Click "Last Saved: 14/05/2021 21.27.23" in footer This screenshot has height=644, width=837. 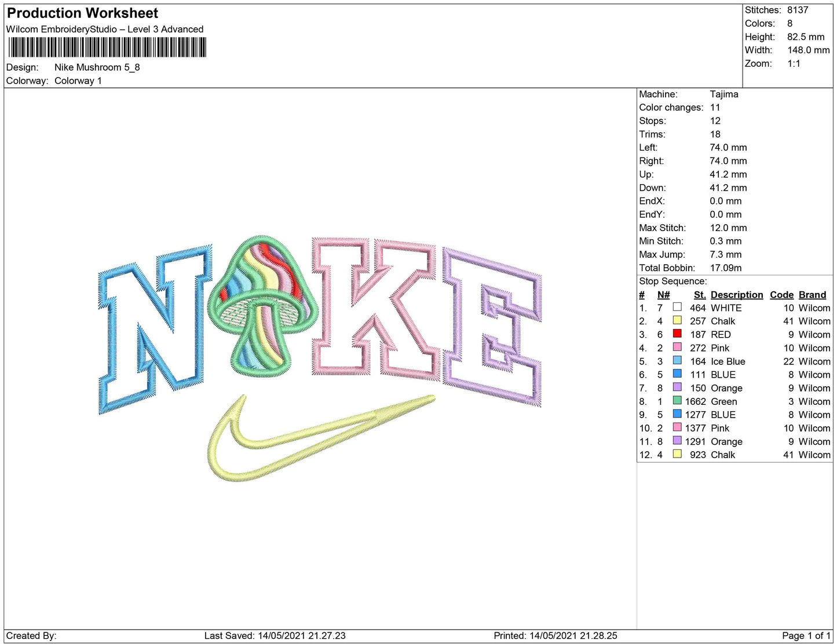pyautogui.click(x=275, y=635)
